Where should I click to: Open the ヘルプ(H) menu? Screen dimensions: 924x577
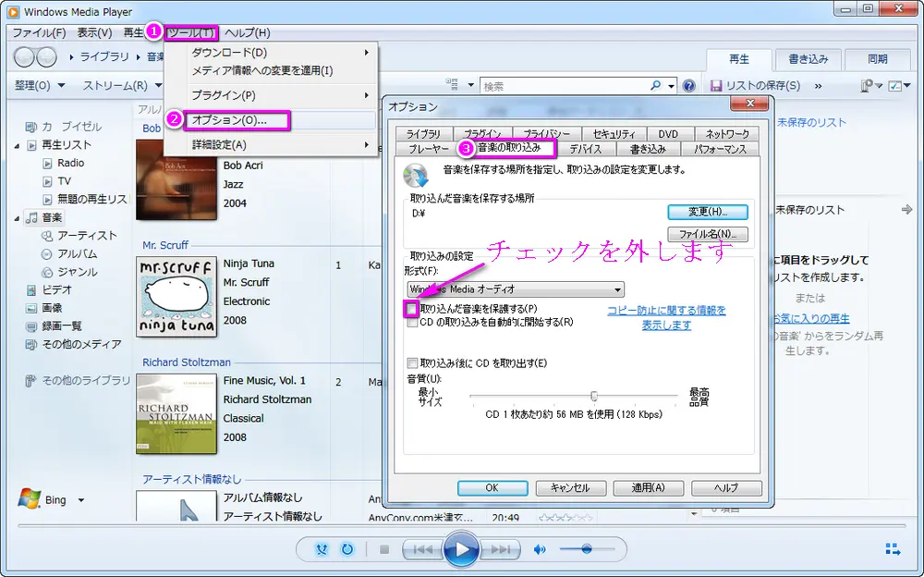point(248,32)
